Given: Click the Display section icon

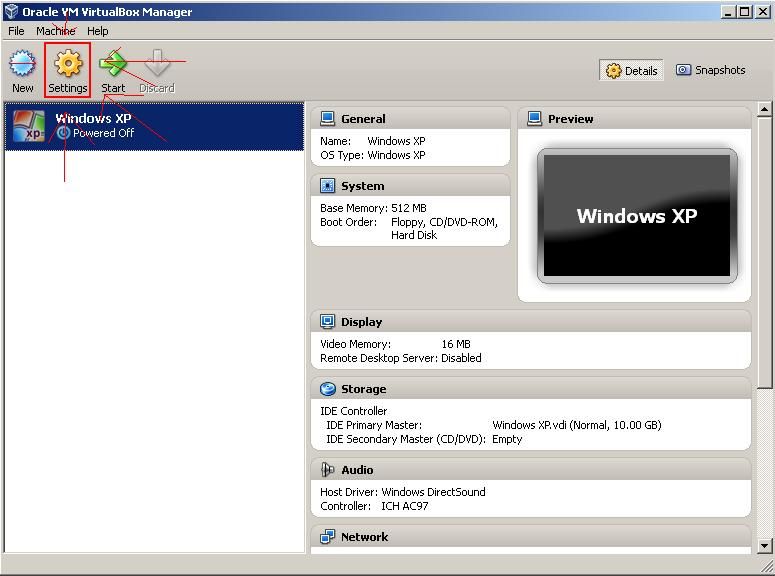Looking at the screenshot, I should (327, 322).
